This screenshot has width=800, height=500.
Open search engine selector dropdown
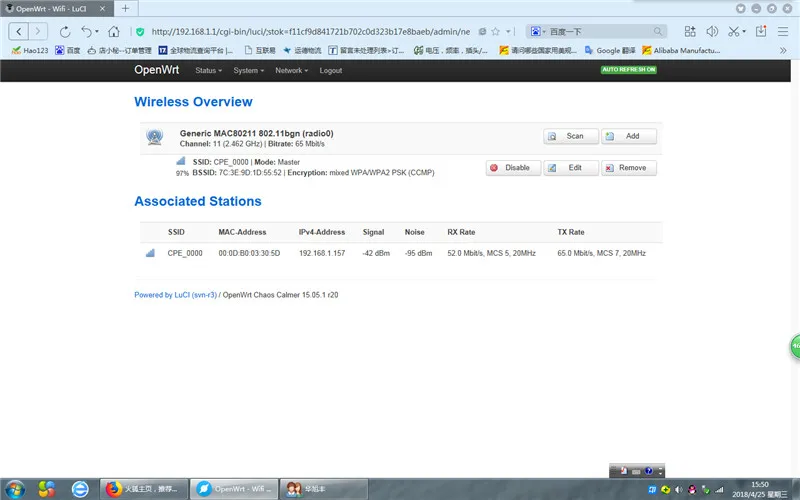[x=538, y=32]
